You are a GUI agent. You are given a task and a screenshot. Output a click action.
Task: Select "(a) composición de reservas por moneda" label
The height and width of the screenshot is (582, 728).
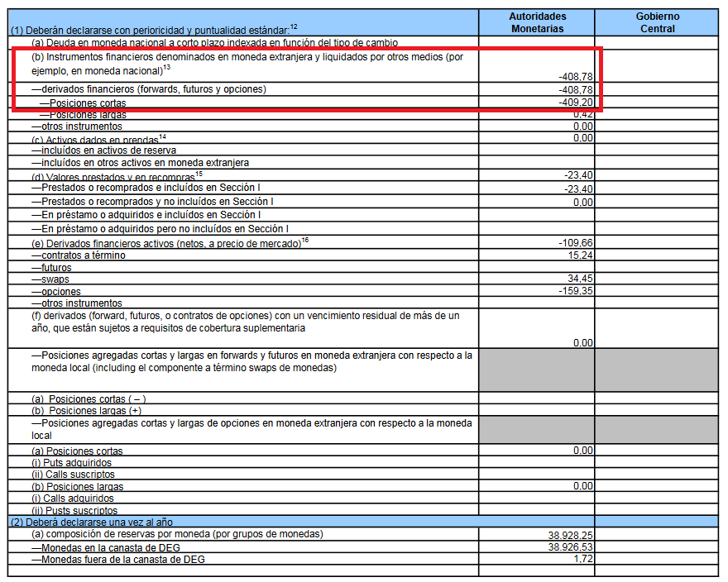point(177,534)
